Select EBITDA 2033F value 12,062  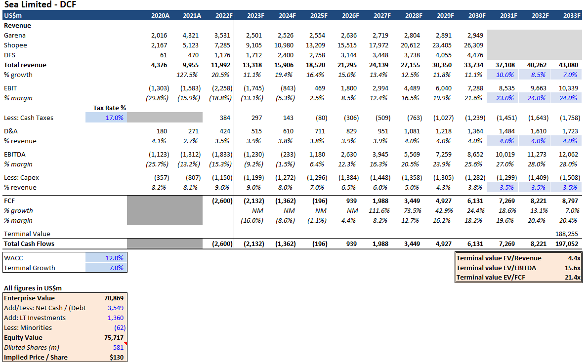569,155
